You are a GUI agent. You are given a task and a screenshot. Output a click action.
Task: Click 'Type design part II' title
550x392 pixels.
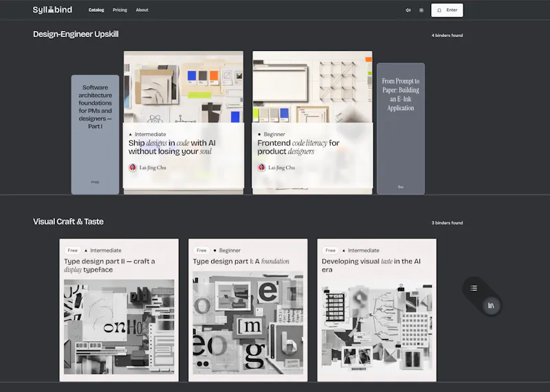pyautogui.click(x=109, y=265)
